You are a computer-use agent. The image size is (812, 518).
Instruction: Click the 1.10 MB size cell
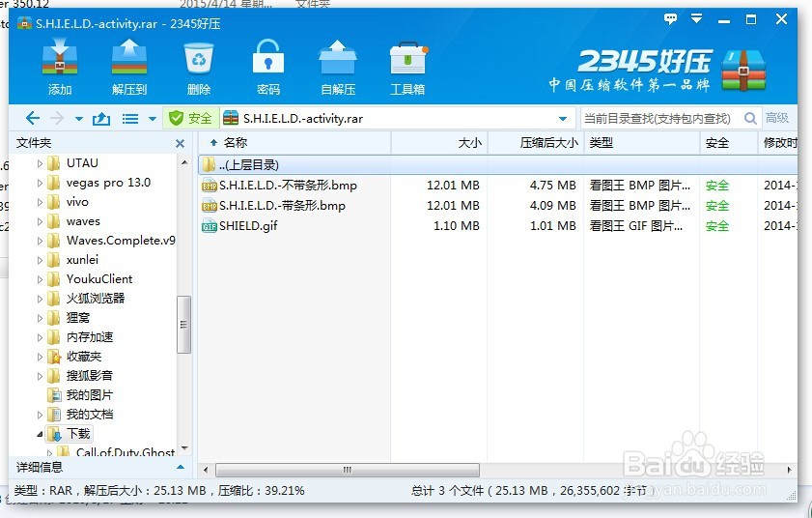click(457, 225)
